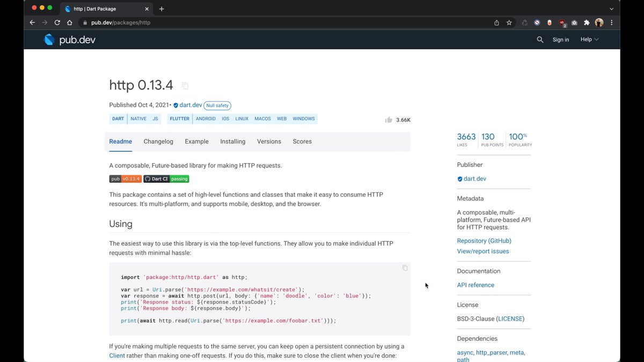Open Chrome's three-dot menu
This screenshot has width=644, height=362.
(612, 23)
